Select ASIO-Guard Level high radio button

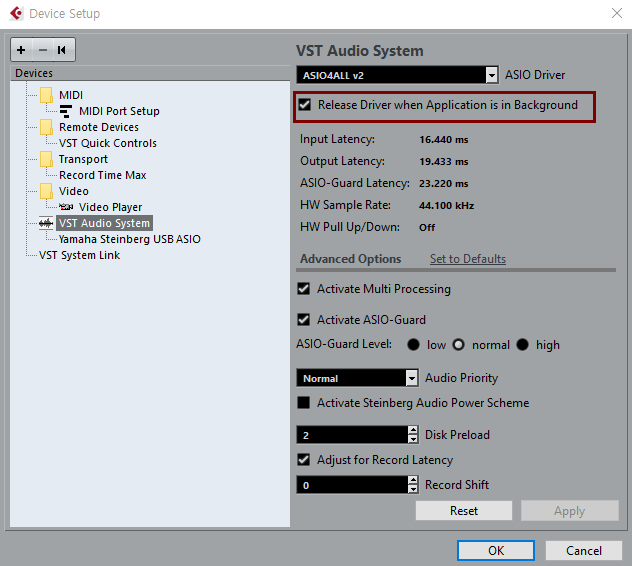(522, 345)
